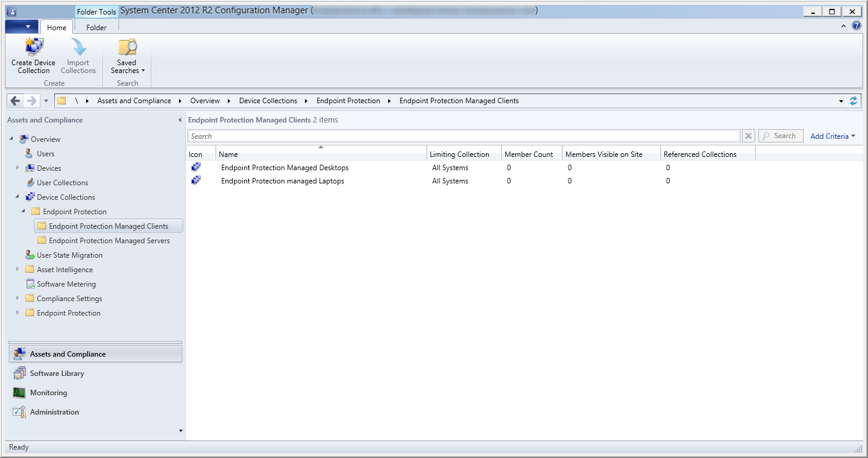
Task: Collapse the Device Collections tree node
Action: coord(17,197)
